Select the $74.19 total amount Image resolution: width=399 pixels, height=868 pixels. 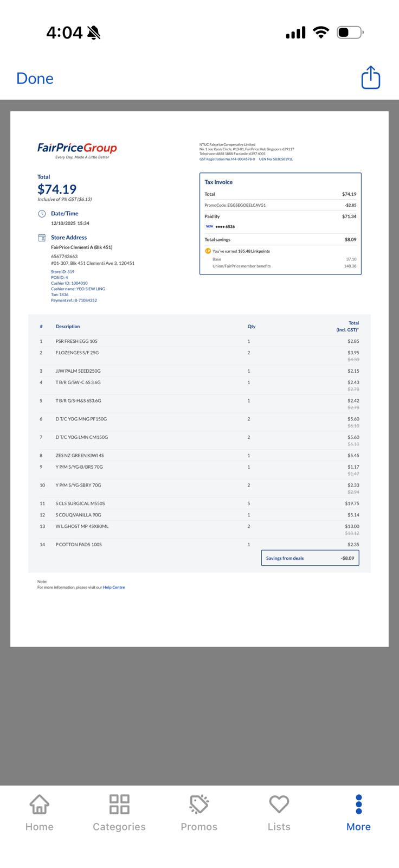[57, 189]
